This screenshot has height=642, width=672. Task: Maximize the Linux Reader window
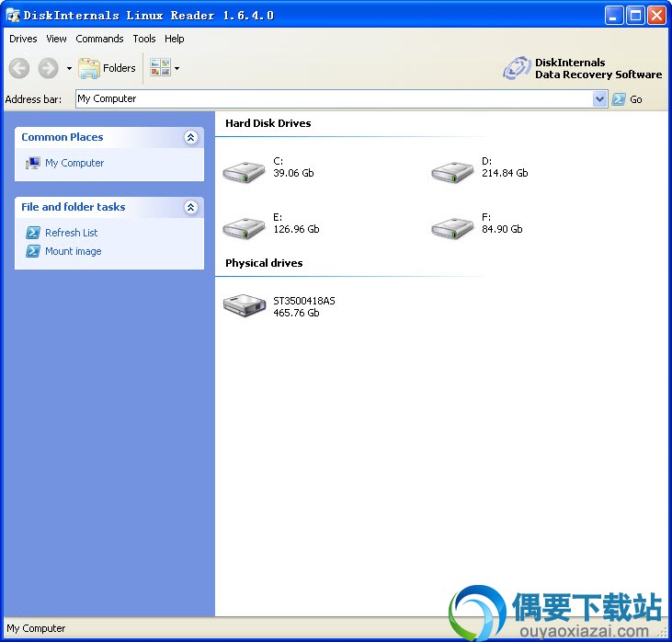tap(635, 16)
